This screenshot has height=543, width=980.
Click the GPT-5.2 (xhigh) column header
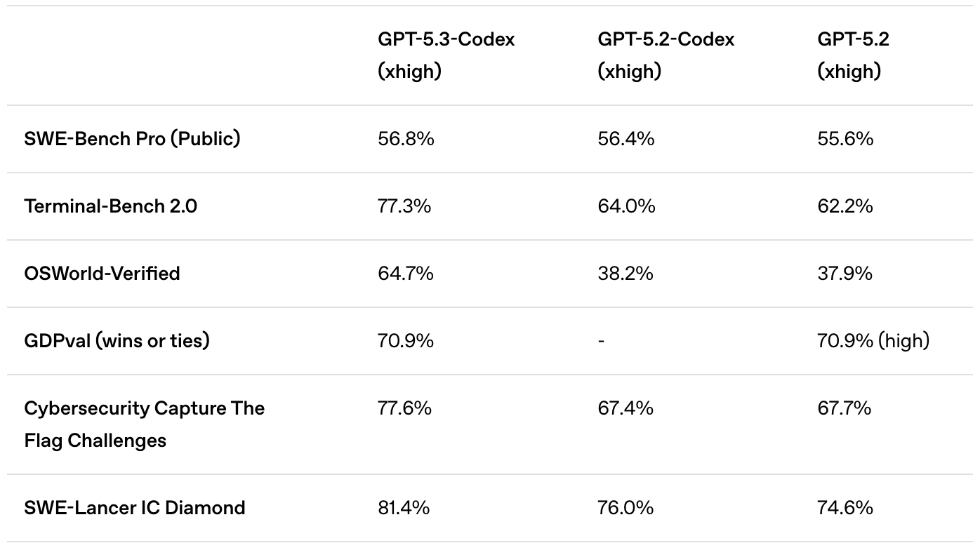coord(853,55)
